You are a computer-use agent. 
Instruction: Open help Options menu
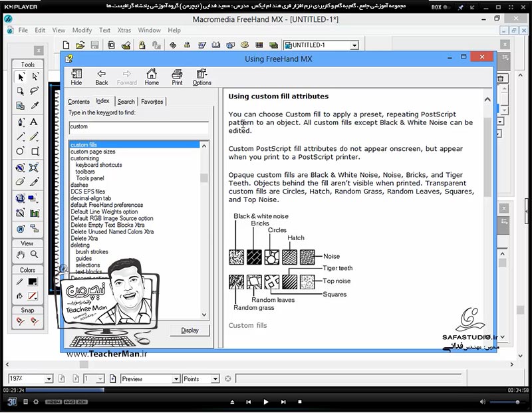click(x=202, y=77)
